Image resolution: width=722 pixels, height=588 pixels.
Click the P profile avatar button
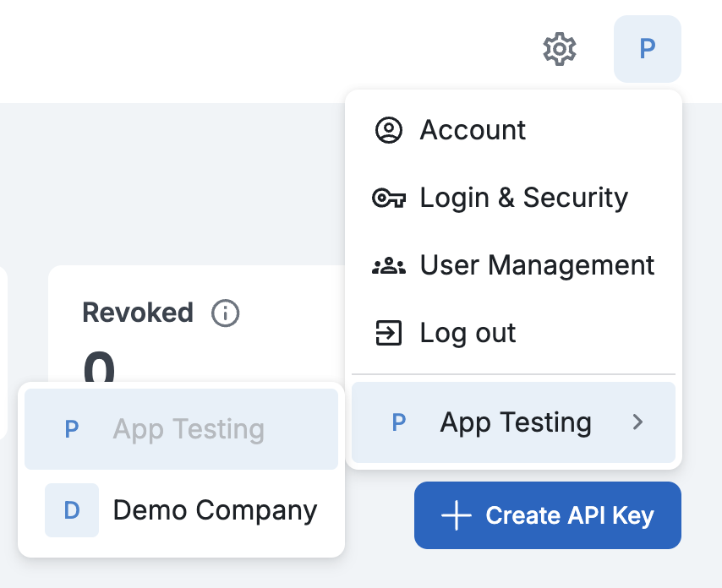pos(648,49)
